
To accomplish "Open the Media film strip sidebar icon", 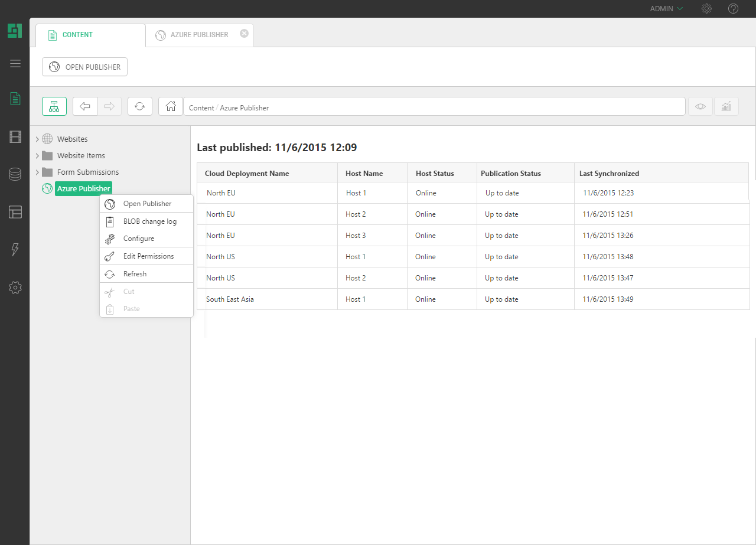I will click(15, 137).
